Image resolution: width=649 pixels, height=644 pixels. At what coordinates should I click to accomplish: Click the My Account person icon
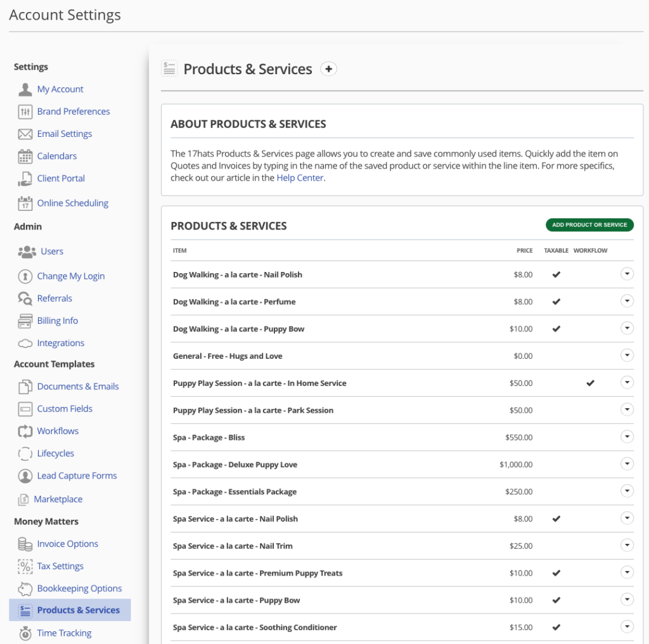[x=25, y=89]
